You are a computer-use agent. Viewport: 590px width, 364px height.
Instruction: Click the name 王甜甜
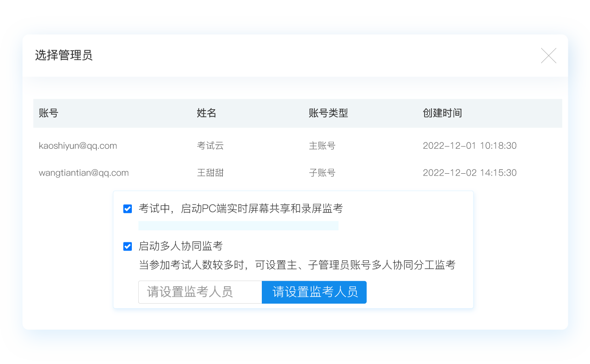click(210, 173)
